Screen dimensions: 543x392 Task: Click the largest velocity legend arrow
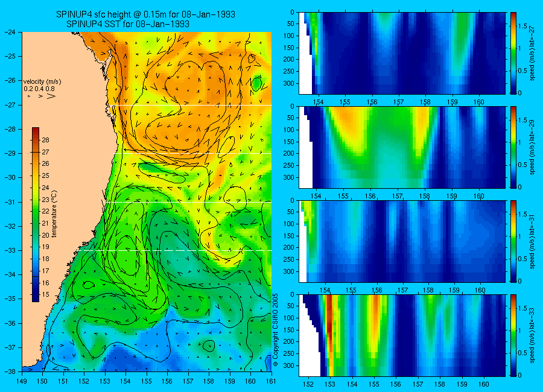(x=51, y=96)
